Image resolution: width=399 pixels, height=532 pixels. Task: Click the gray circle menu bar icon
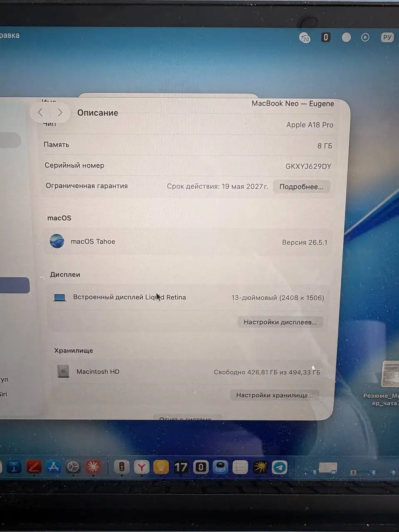pos(346,37)
